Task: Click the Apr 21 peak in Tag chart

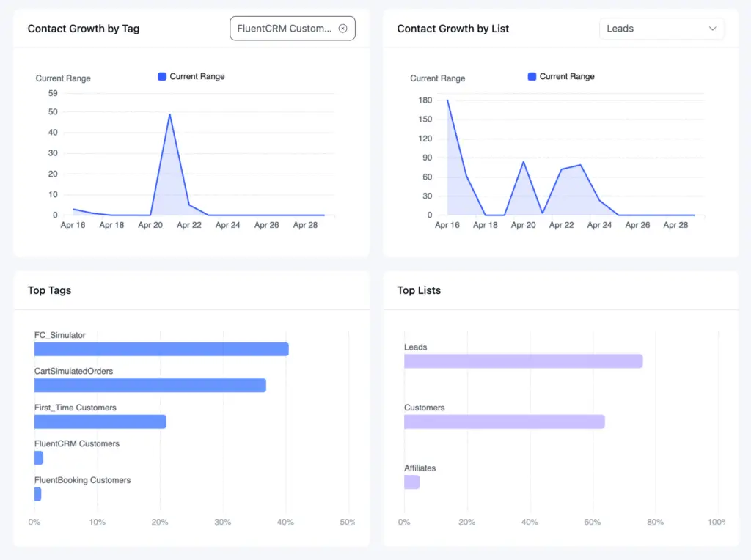Action: click(x=169, y=114)
